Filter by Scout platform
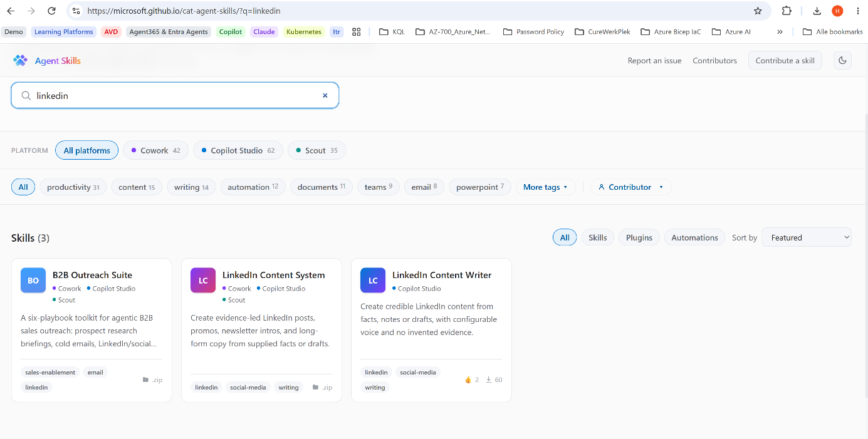The height and width of the screenshot is (439, 868). [316, 150]
